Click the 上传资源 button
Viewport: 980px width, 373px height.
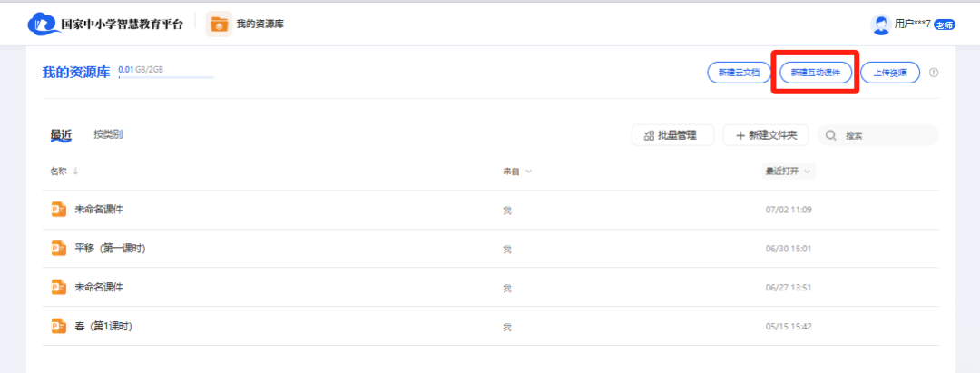point(889,73)
